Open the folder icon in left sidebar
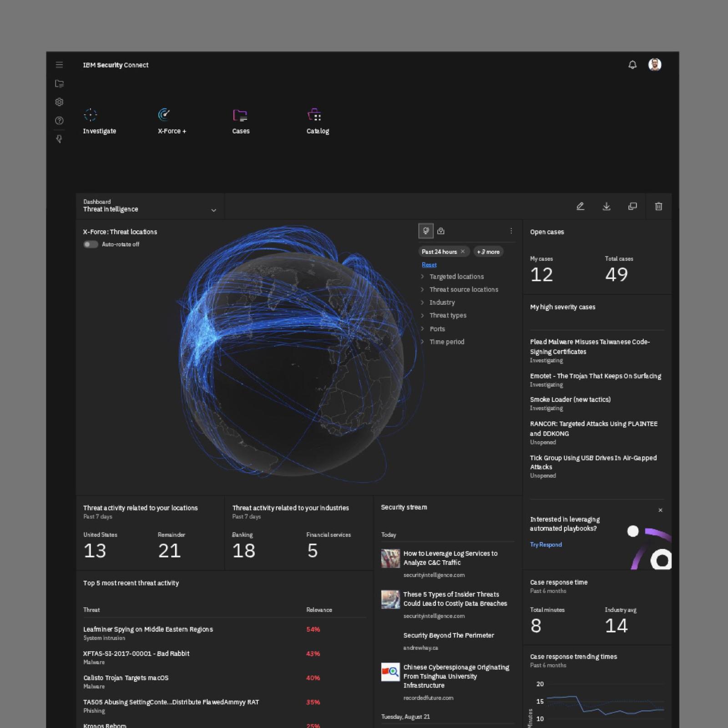 [x=59, y=84]
